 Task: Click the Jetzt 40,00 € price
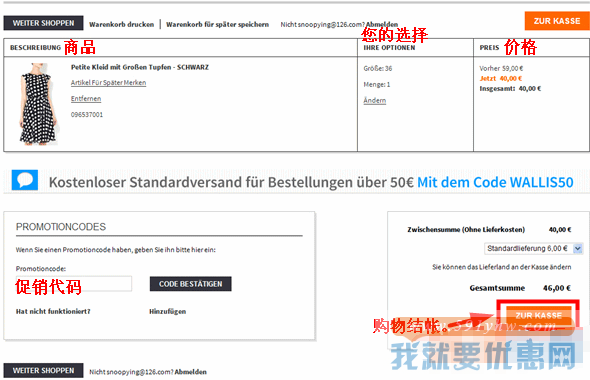pos(500,79)
